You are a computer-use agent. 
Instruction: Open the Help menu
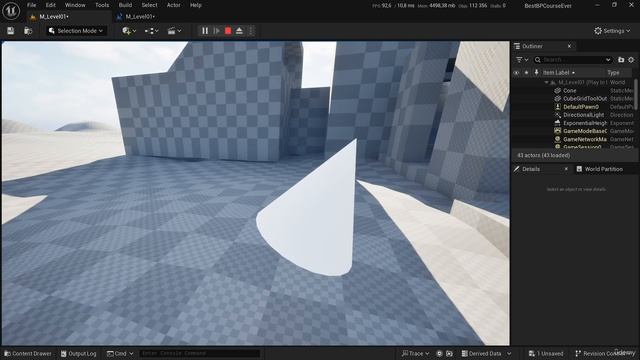click(196, 5)
